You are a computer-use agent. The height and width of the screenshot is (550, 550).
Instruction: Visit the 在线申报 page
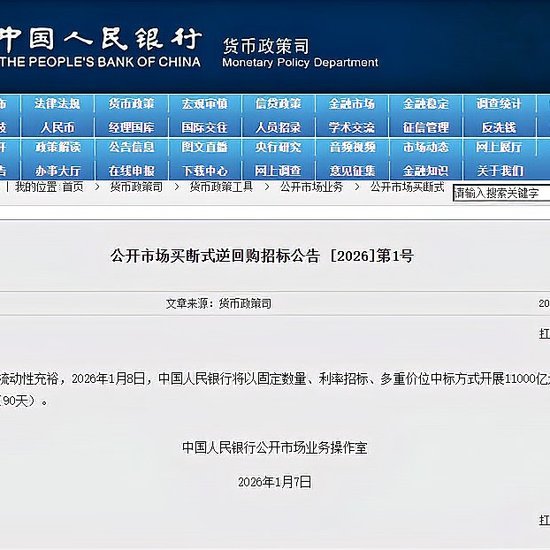pyautogui.click(x=132, y=171)
